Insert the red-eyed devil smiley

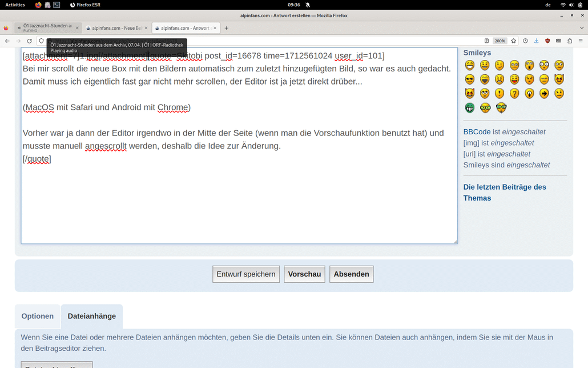click(x=558, y=79)
